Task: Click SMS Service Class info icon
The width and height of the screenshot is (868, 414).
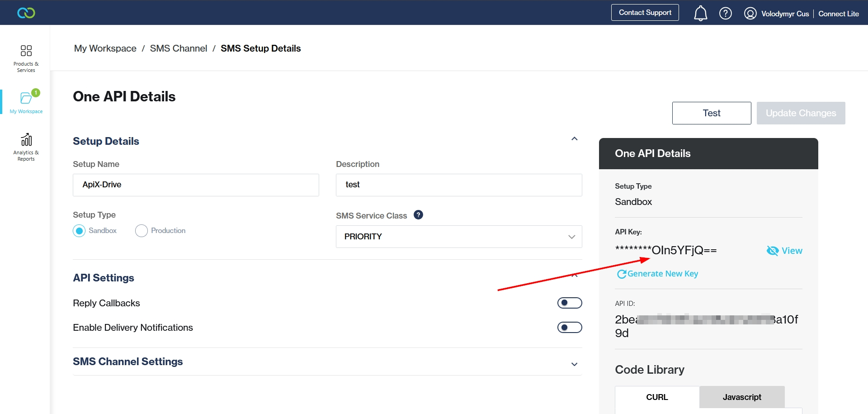Action: (x=418, y=215)
